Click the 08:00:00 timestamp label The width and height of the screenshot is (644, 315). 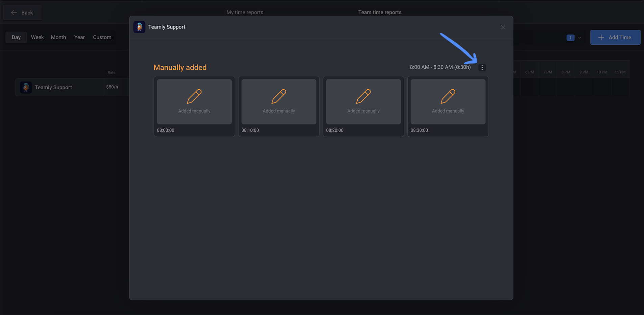tap(166, 130)
